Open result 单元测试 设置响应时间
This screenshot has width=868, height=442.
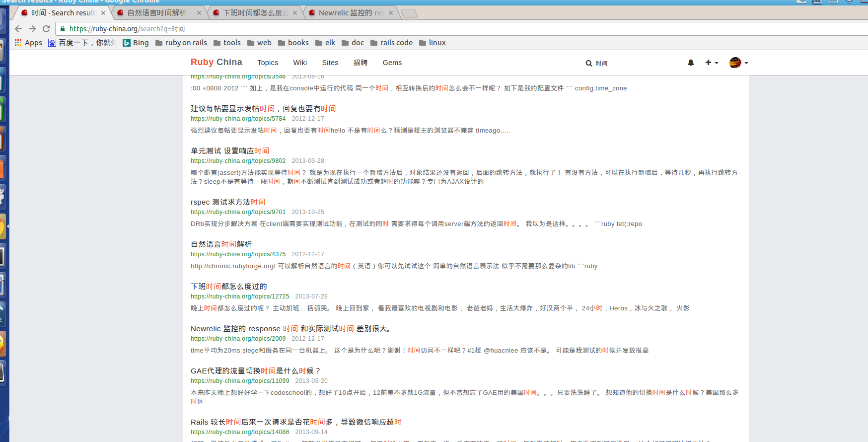point(230,151)
